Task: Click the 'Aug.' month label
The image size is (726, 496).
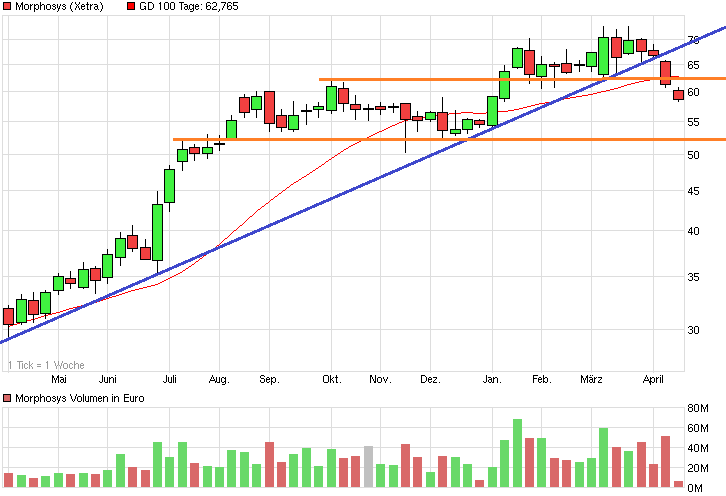Action: pos(219,379)
